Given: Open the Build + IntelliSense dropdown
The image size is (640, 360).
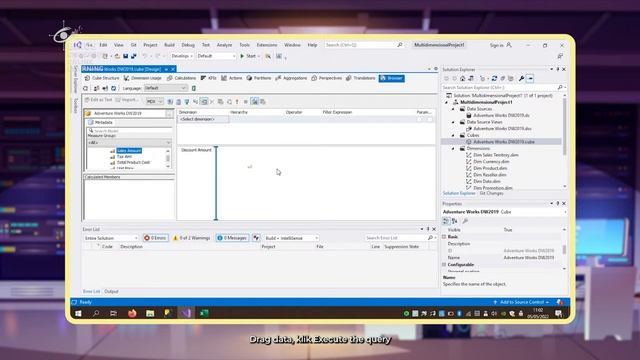Looking at the screenshot, I should pos(291,238).
